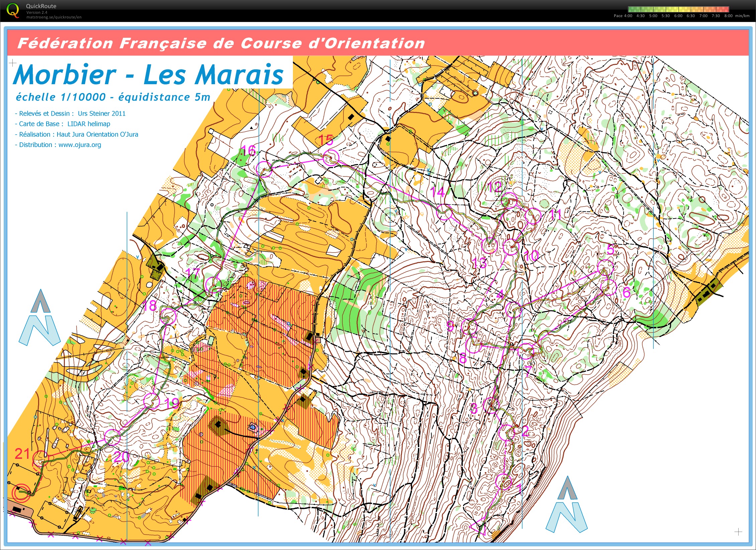Select control circle 5
The height and width of the screenshot is (550, 756).
point(606,268)
